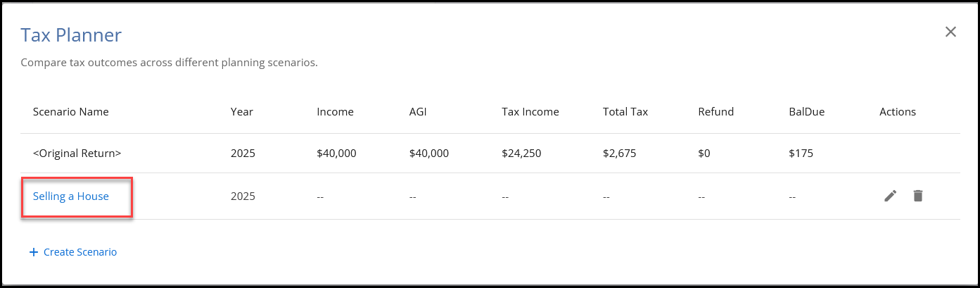Screen dimensions: 980x288
Task: Click the Scenario Name column header
Action: tap(71, 112)
